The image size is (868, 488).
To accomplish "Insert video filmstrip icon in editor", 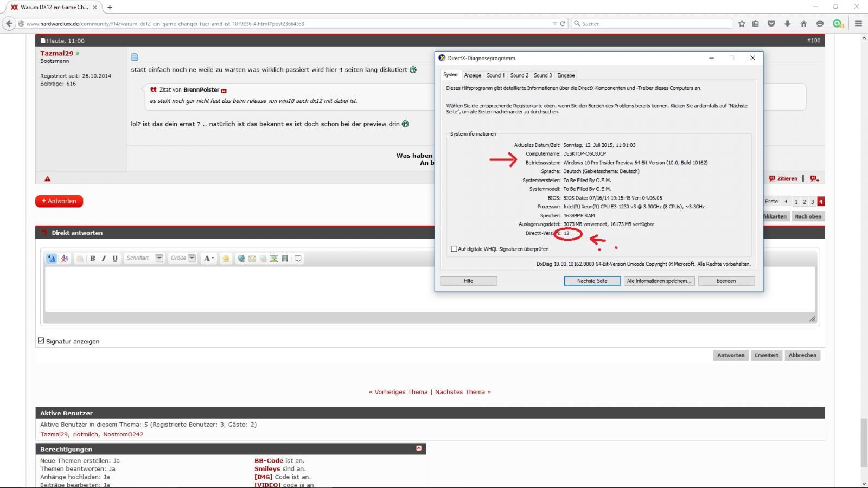I will tap(285, 259).
